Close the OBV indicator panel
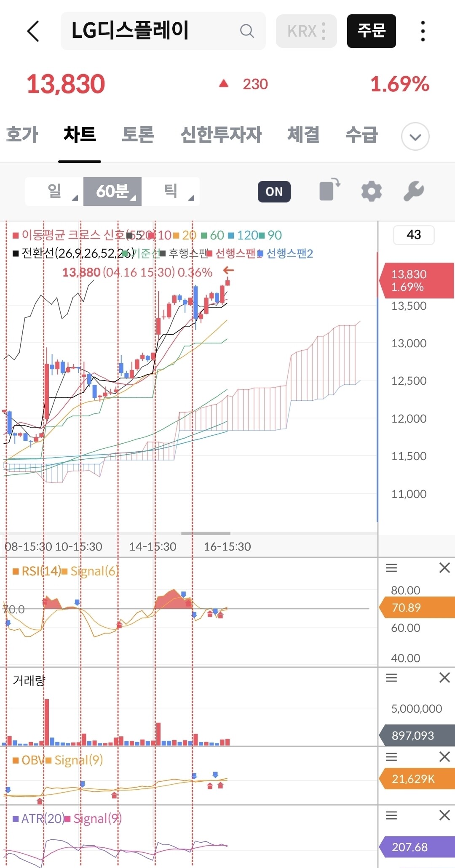Screen dimensions: 455x868 coord(444,757)
